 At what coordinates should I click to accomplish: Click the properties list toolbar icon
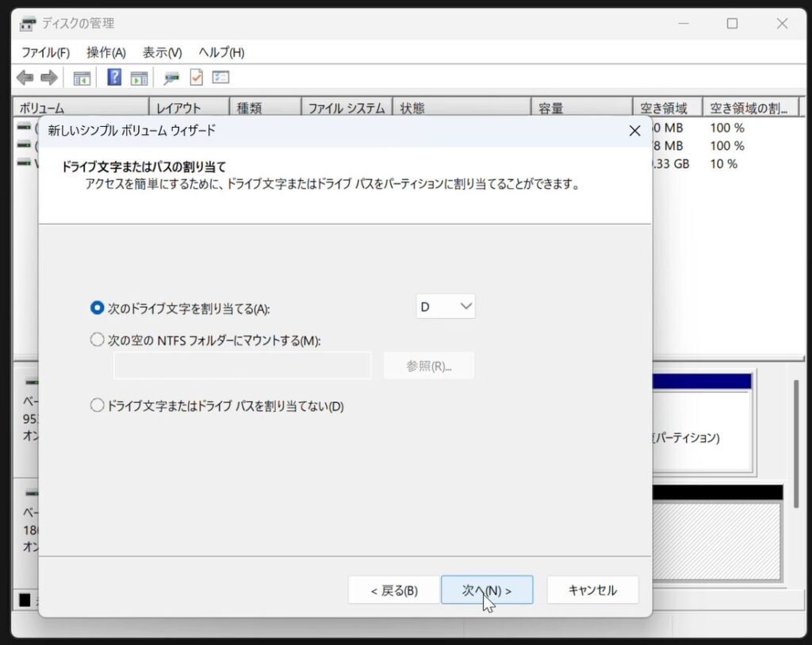tap(220, 78)
